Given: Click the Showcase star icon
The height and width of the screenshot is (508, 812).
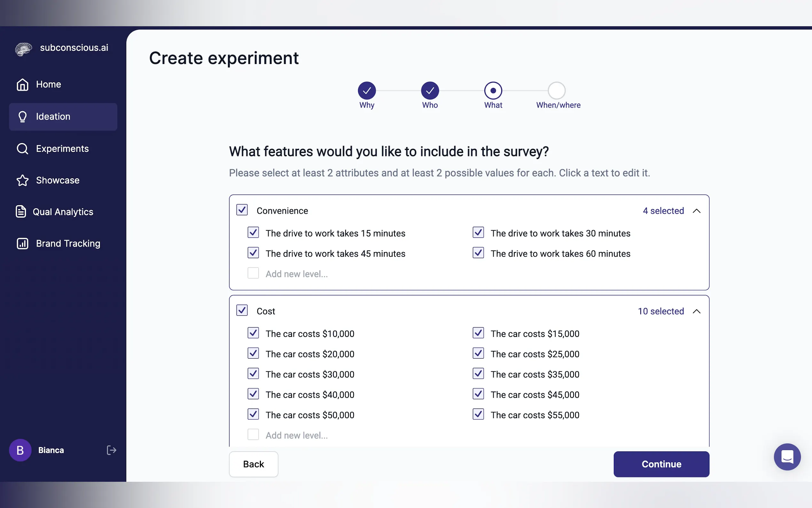Looking at the screenshot, I should (22, 180).
